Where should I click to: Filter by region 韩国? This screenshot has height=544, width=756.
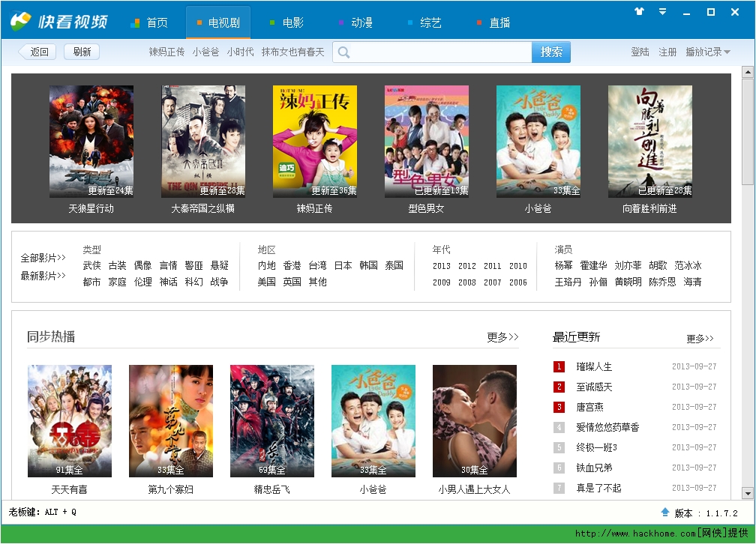pyautogui.click(x=368, y=265)
